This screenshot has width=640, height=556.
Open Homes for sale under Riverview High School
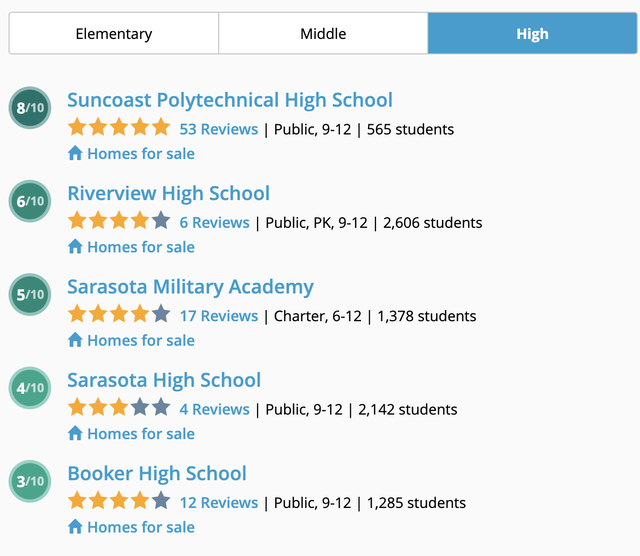click(141, 247)
